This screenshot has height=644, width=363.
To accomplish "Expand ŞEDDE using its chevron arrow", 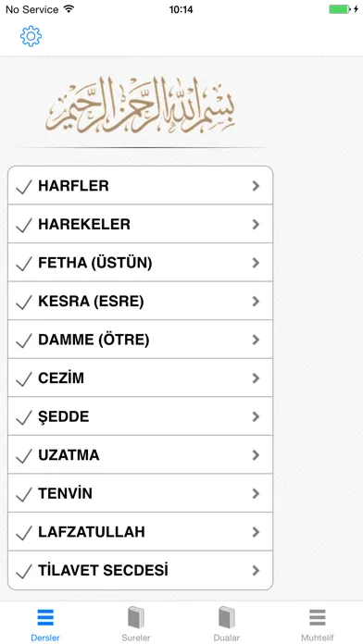I will click(257, 416).
